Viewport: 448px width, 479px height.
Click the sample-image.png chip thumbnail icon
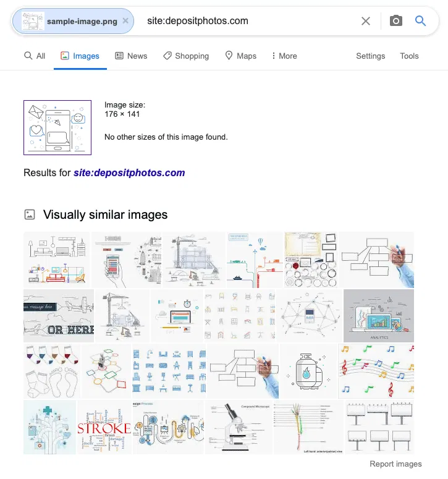(33, 21)
